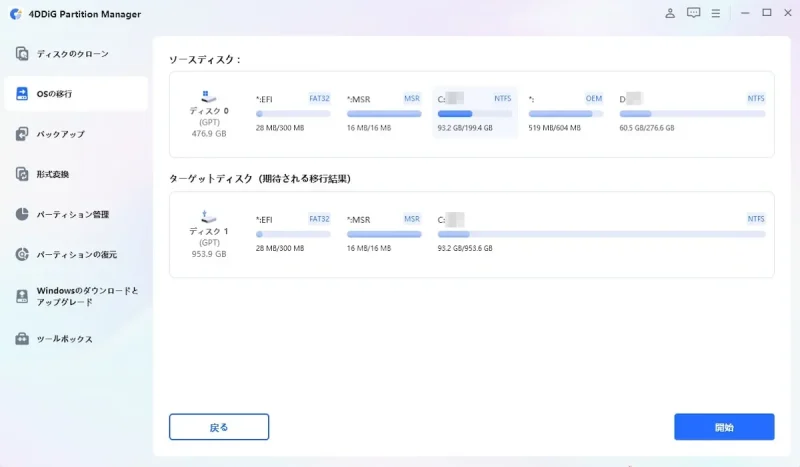The width and height of the screenshot is (800, 467).
Task: Click source C: NTFS label
Action: [x=503, y=99]
